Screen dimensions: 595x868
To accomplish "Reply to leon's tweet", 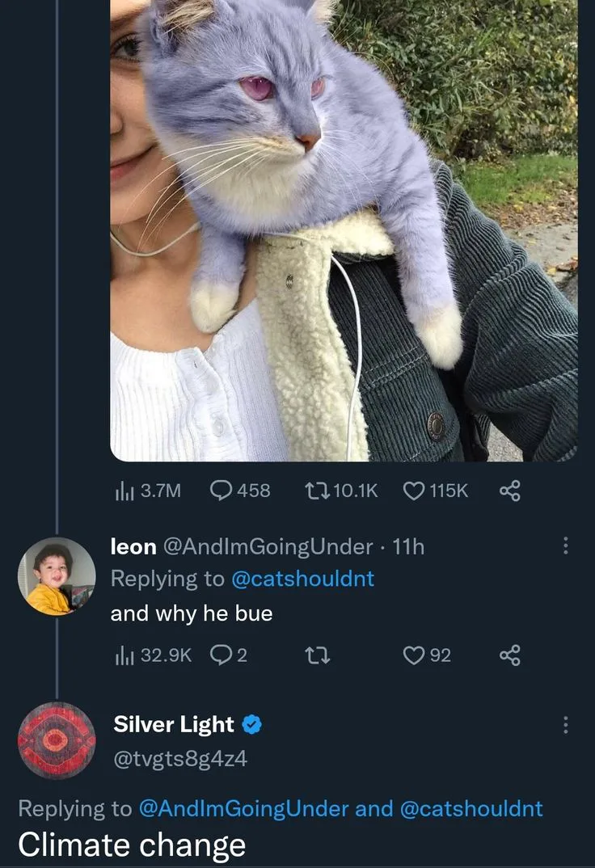I will point(221,655).
